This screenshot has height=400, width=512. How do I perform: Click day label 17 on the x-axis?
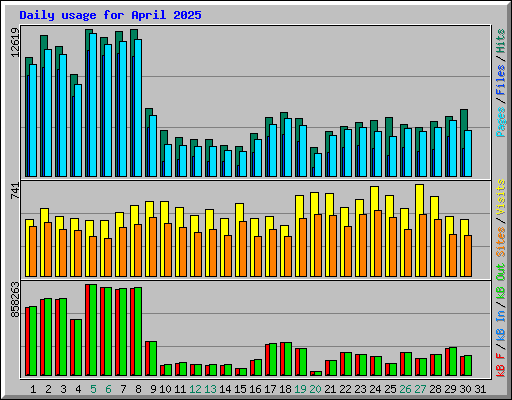click(x=270, y=389)
